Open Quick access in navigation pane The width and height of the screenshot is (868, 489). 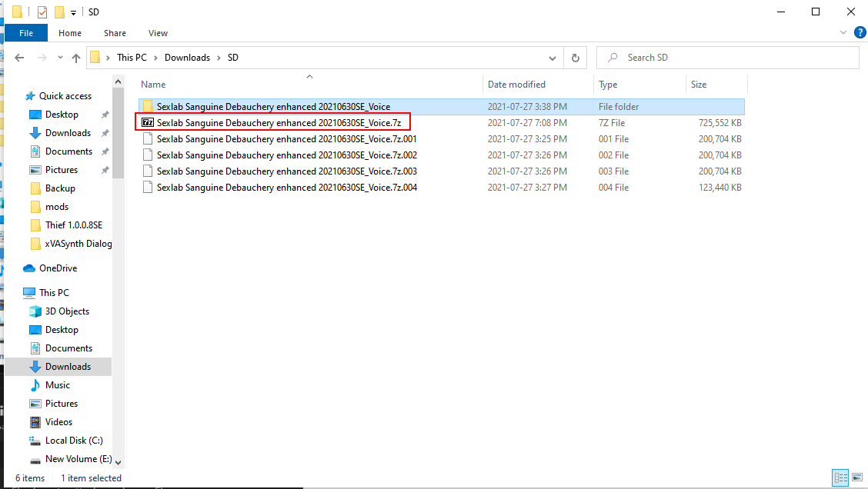[65, 96]
